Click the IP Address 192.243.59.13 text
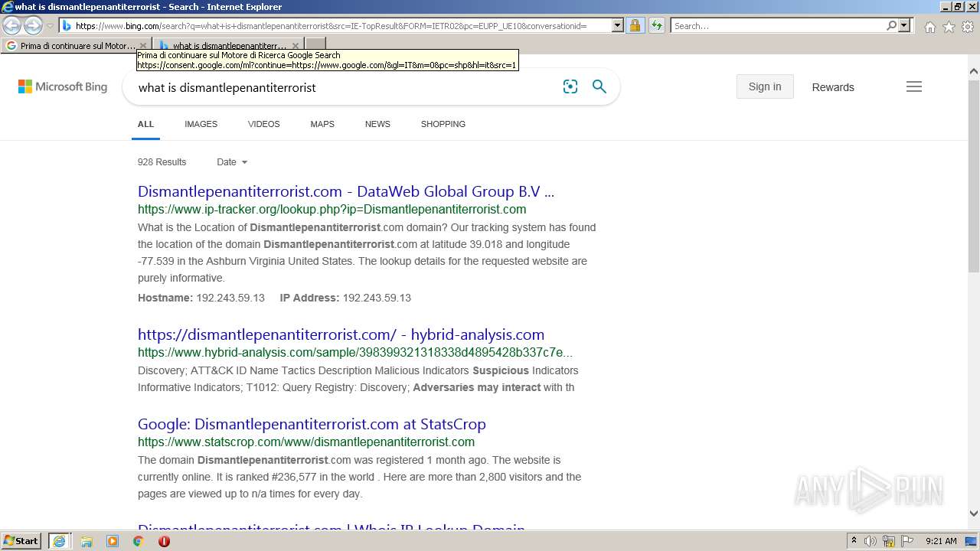Viewport: 980px width, 551px height. pos(345,298)
